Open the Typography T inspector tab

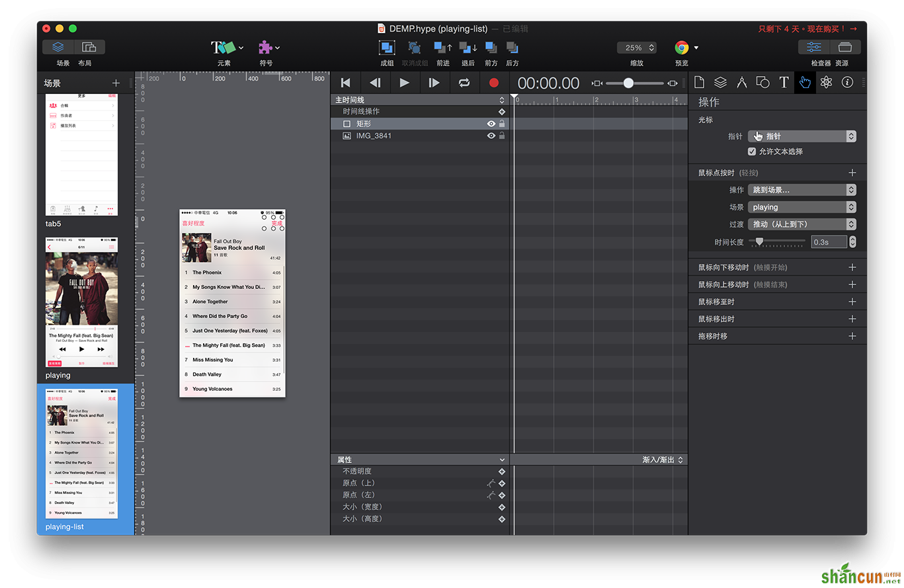(784, 83)
